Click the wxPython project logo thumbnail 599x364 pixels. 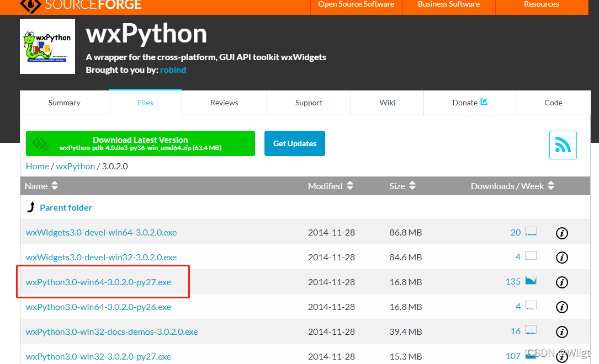point(47,46)
